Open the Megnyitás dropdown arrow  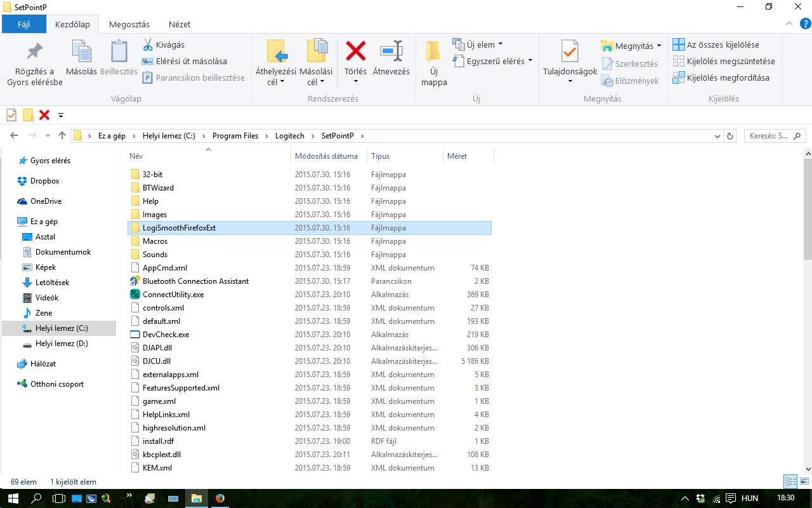[659, 46]
